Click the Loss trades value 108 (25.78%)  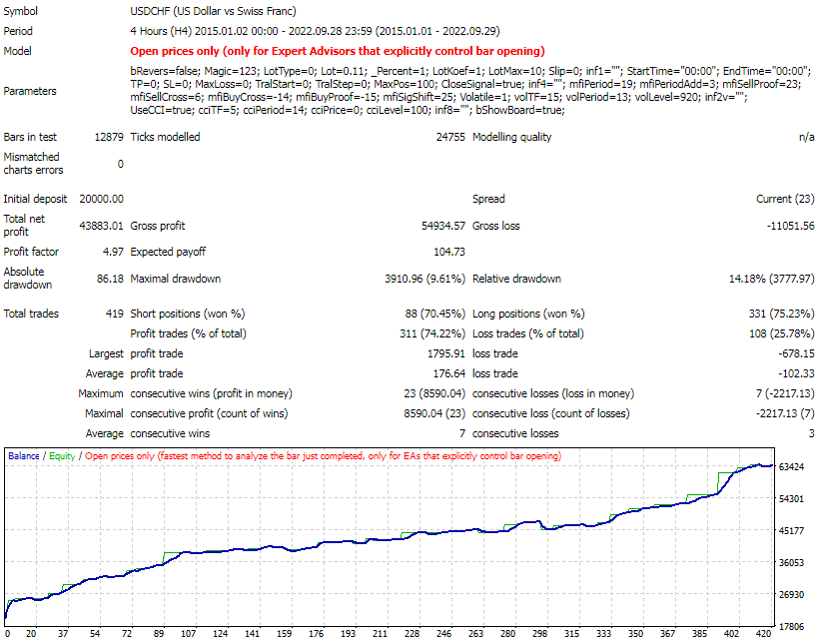[781, 333]
